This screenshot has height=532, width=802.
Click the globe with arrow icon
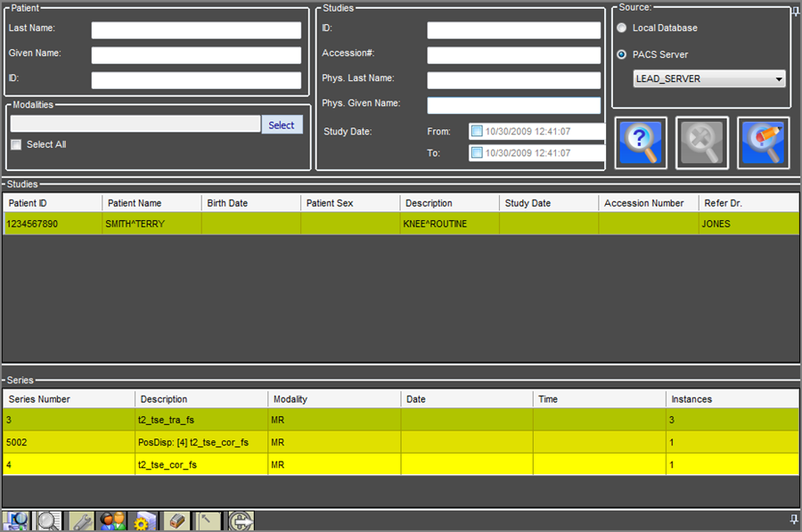click(x=241, y=521)
